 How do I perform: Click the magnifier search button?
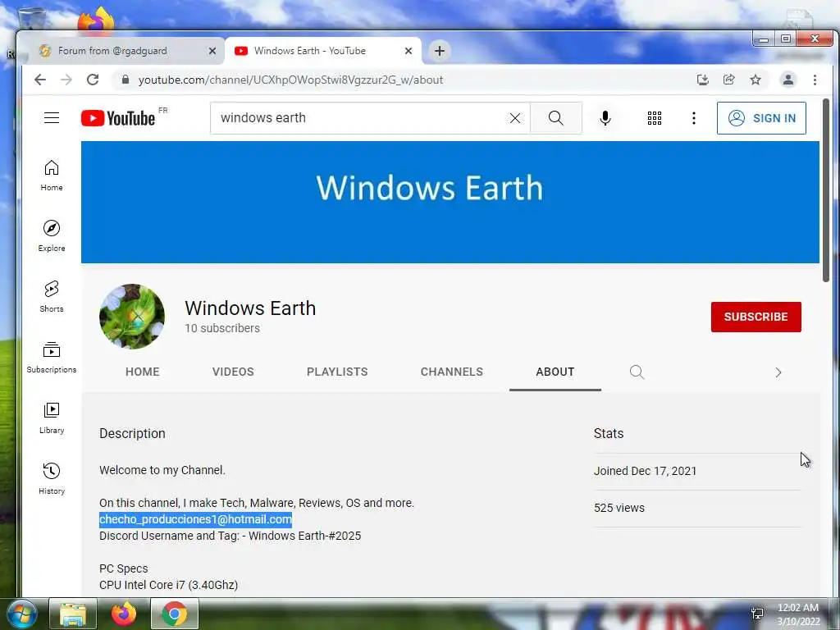click(556, 118)
